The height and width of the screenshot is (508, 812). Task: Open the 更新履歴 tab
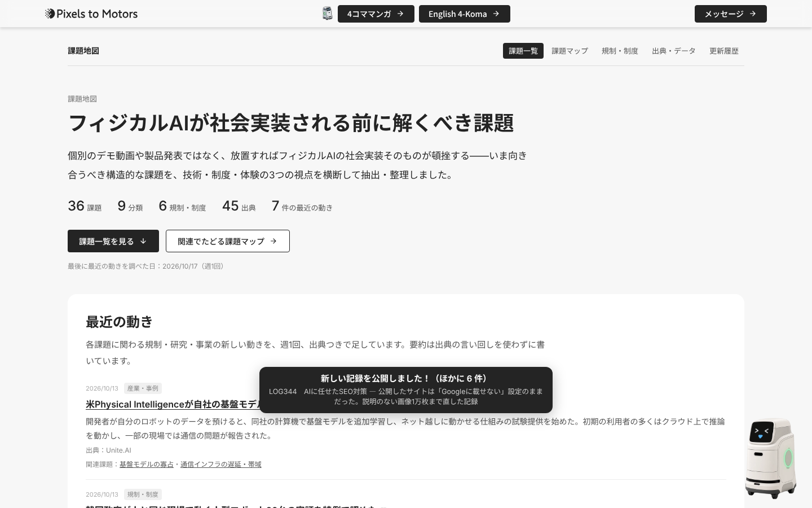tap(724, 51)
